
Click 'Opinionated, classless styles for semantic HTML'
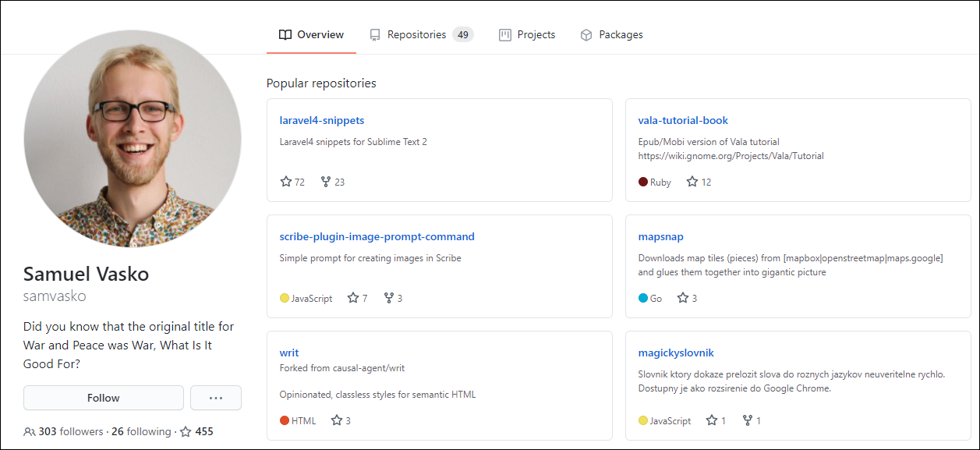pyautogui.click(x=378, y=395)
